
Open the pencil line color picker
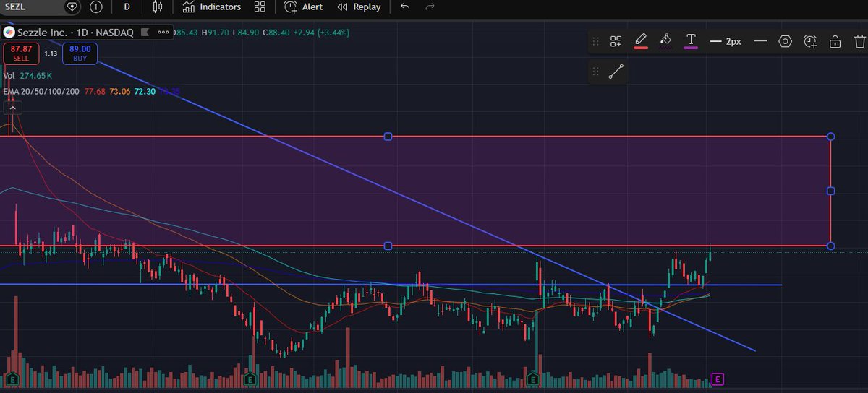click(641, 41)
